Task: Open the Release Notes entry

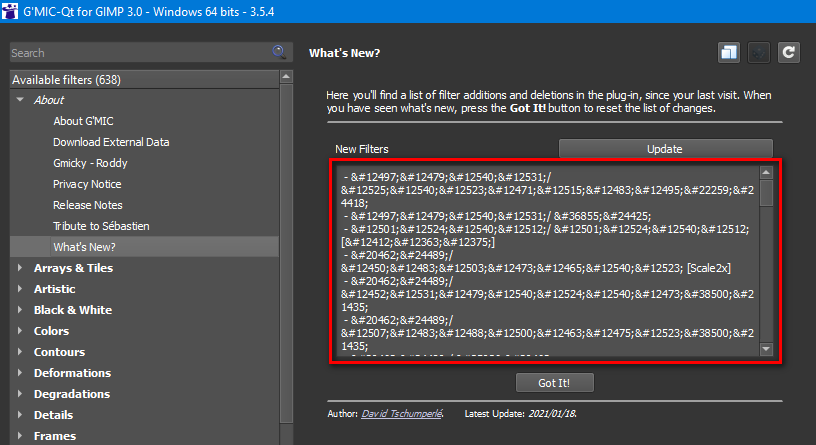Action: pyautogui.click(x=87, y=205)
